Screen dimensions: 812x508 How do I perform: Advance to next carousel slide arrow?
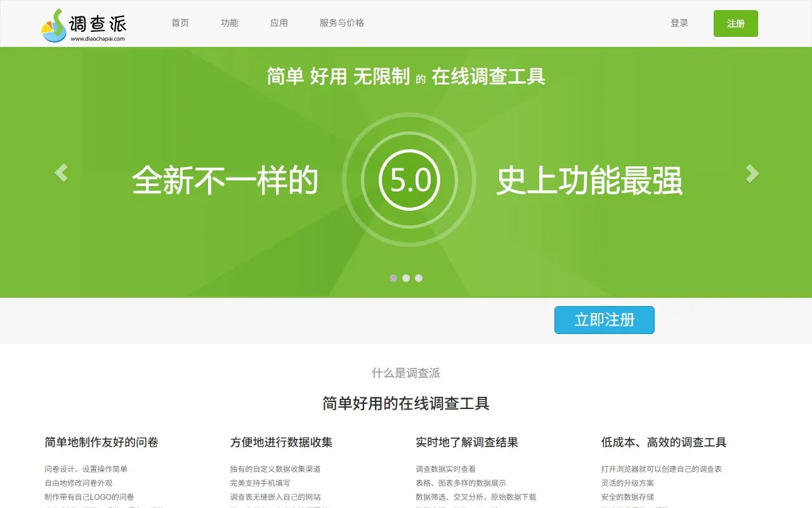coord(752,173)
